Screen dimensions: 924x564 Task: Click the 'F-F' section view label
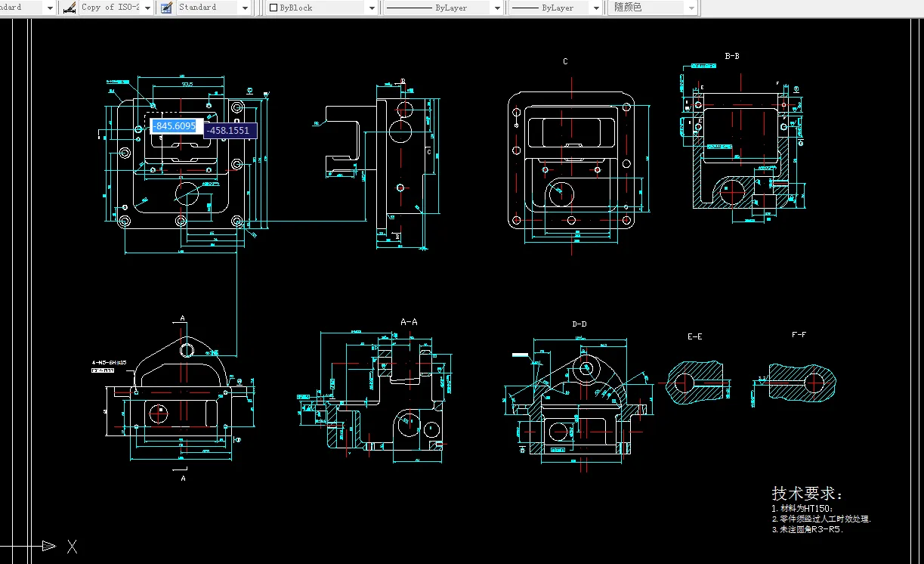tap(799, 334)
